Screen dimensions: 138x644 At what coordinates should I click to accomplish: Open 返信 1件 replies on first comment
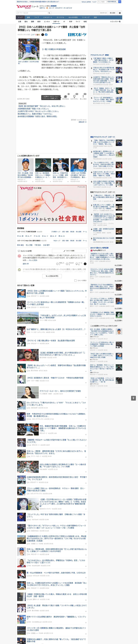point(26,264)
